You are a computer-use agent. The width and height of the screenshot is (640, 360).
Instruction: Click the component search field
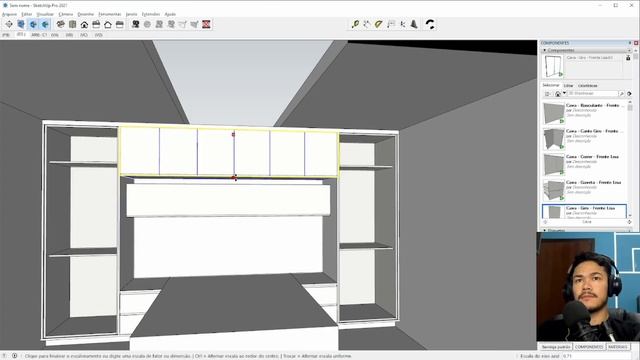tap(592, 94)
